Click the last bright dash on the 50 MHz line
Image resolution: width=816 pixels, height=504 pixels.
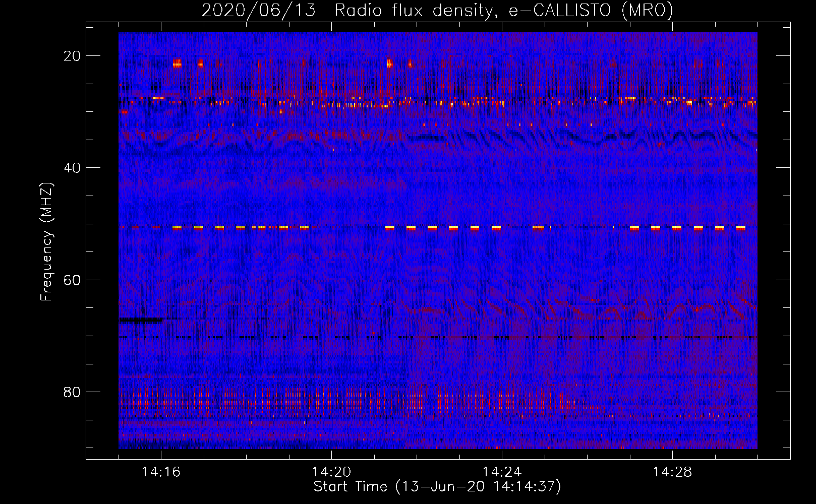coord(740,228)
